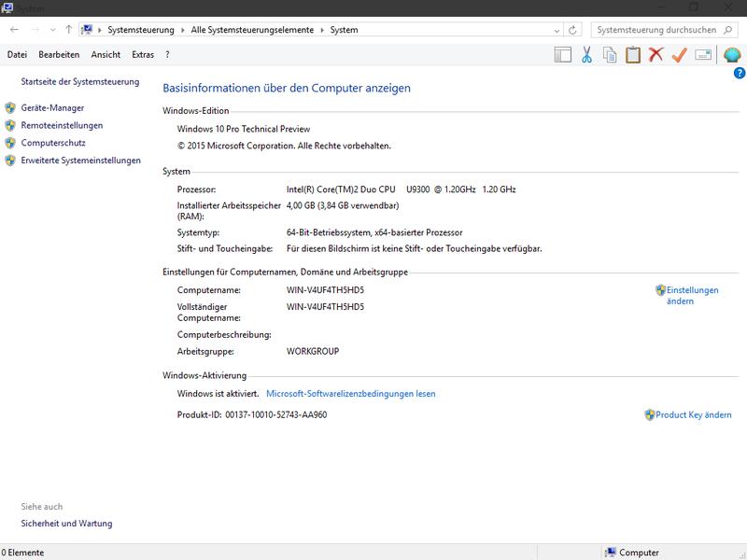Screen dimensions: 747x560
Task: Click the 4,00 GB RAM value
Action: coord(343,205)
